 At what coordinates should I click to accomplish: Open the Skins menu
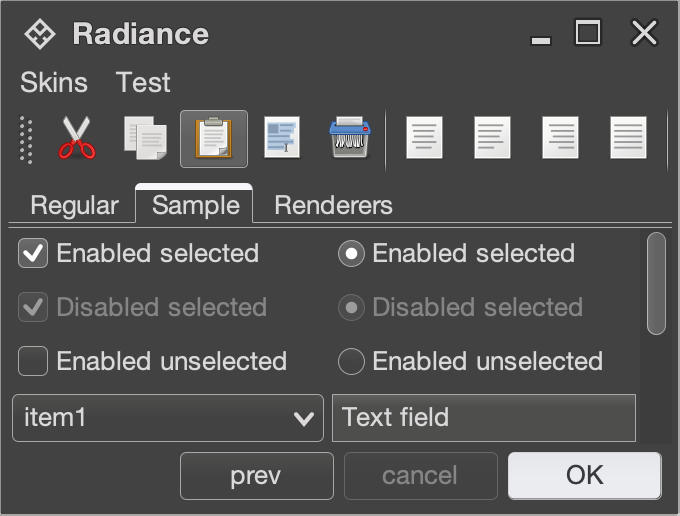[54, 83]
